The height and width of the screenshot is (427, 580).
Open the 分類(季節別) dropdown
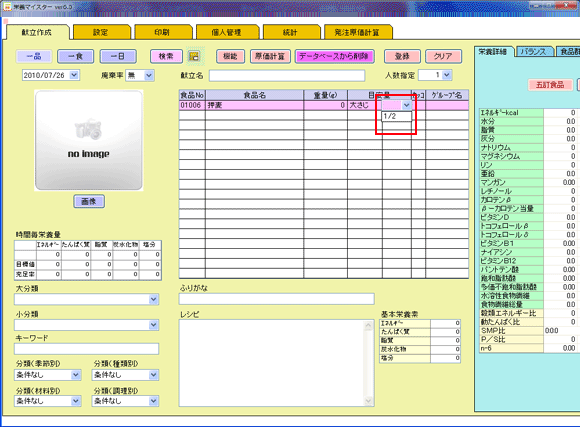tap(75, 375)
